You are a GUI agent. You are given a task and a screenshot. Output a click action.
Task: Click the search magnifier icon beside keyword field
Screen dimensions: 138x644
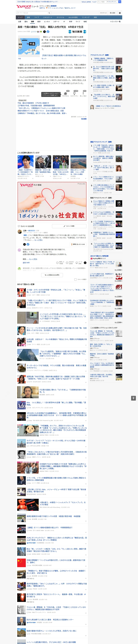point(49,13)
